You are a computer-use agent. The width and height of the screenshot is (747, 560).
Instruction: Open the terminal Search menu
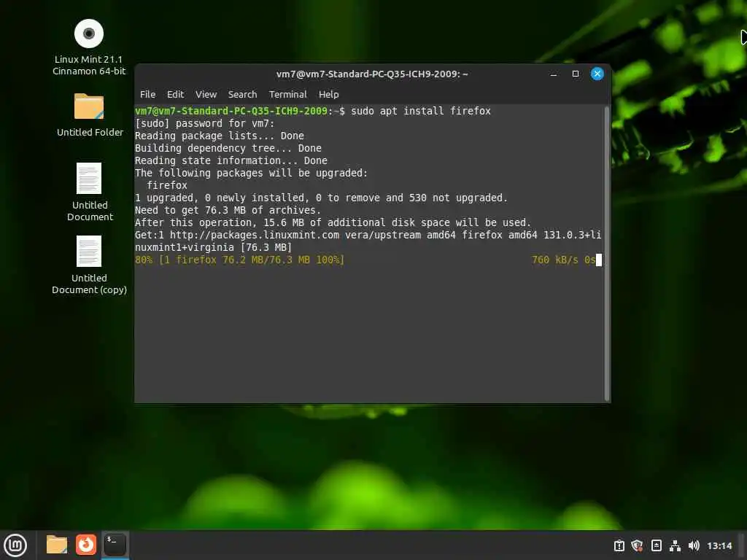[242, 94]
